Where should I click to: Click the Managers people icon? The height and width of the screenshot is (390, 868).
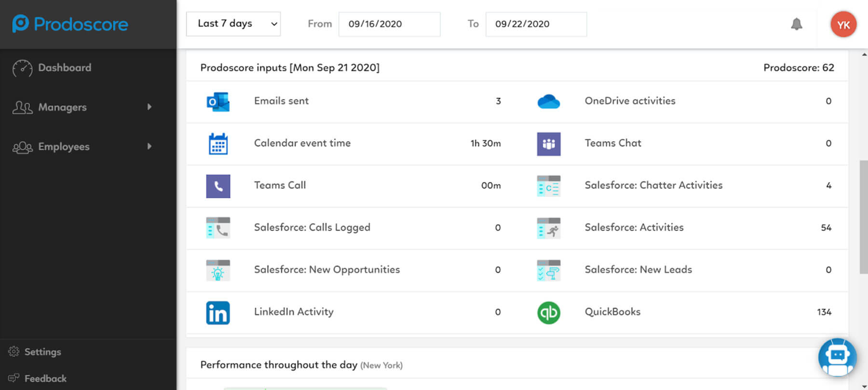[22, 107]
